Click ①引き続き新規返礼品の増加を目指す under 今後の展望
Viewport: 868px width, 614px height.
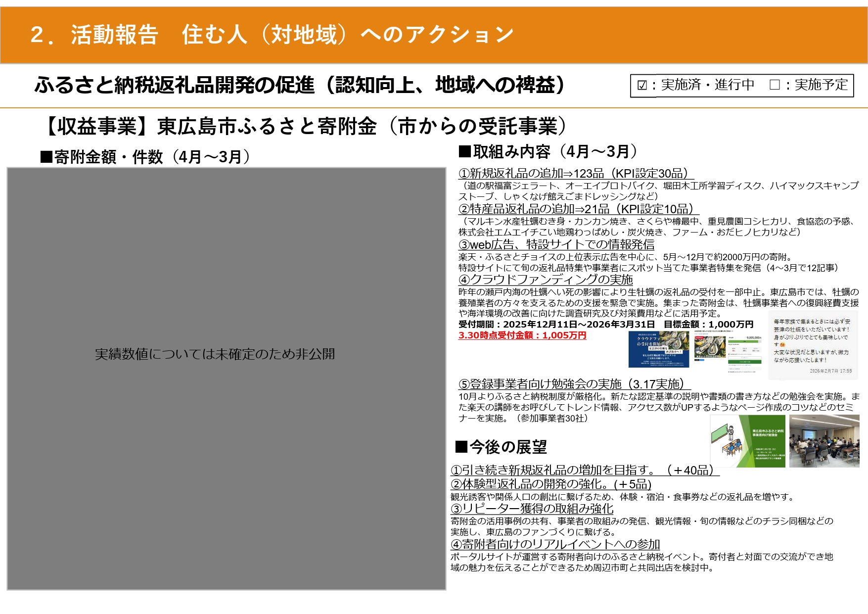(584, 471)
